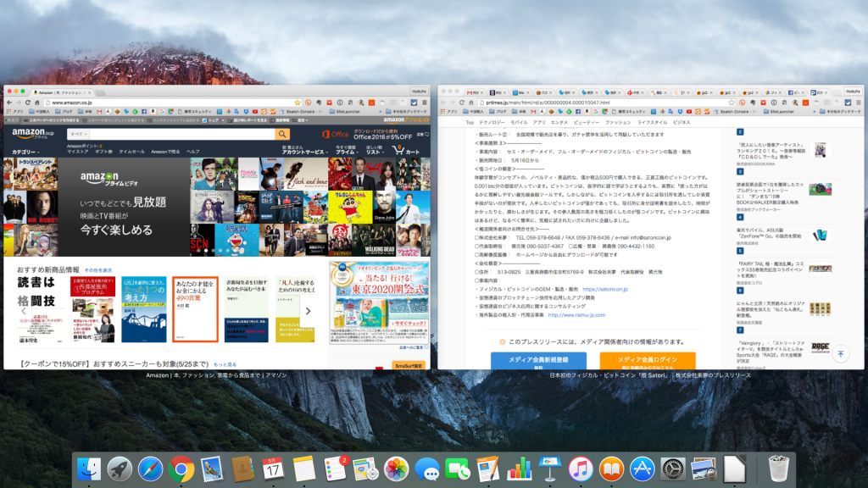Click Amazon search magnifier button
The width and height of the screenshot is (868, 488).
coord(282,134)
